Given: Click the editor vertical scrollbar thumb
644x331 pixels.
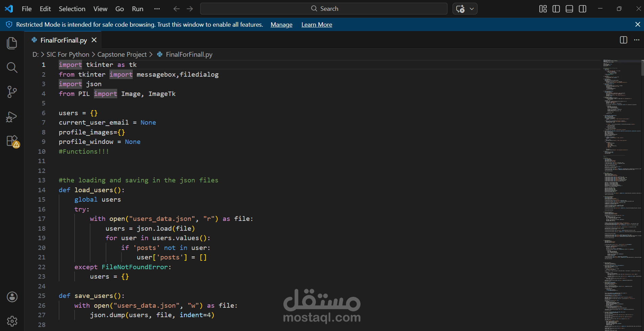Looking at the screenshot, I should tap(642, 68).
